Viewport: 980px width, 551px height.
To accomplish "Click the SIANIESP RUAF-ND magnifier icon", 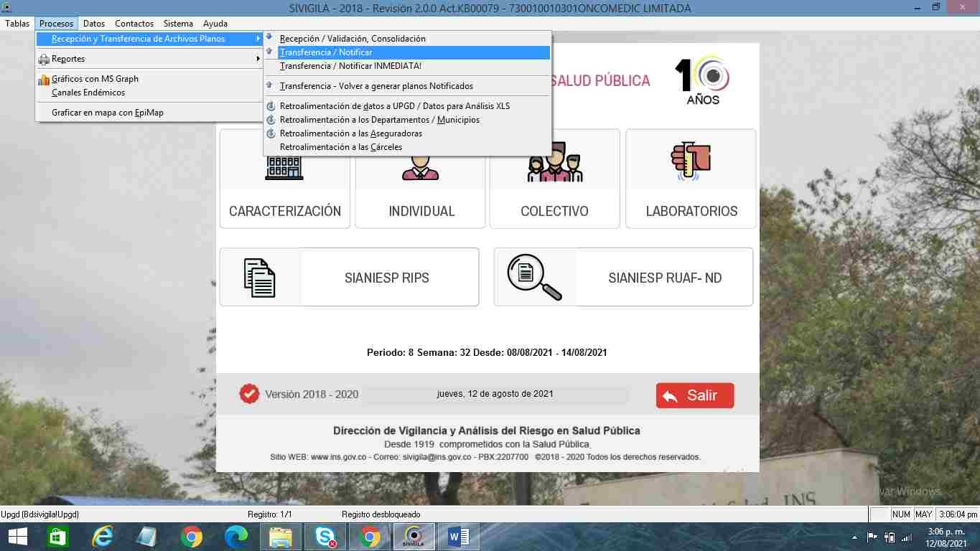I will pyautogui.click(x=534, y=277).
